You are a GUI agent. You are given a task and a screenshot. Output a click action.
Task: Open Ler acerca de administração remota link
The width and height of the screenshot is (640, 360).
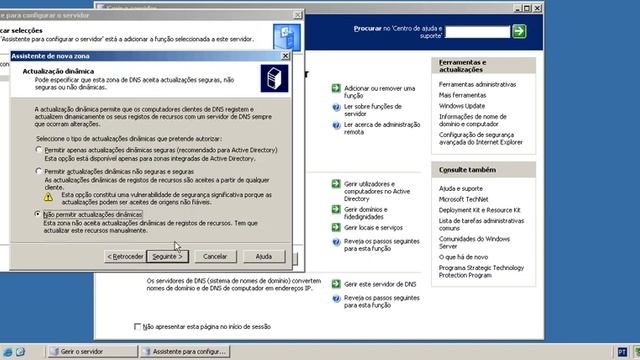coord(382,128)
